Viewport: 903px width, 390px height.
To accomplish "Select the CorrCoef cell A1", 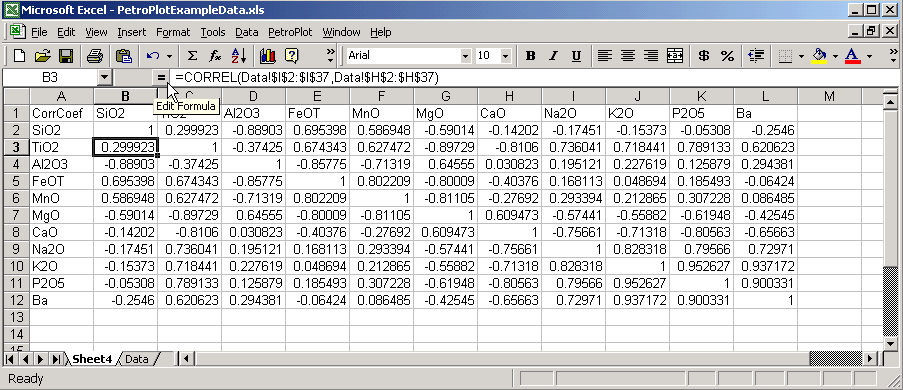I will [62, 113].
